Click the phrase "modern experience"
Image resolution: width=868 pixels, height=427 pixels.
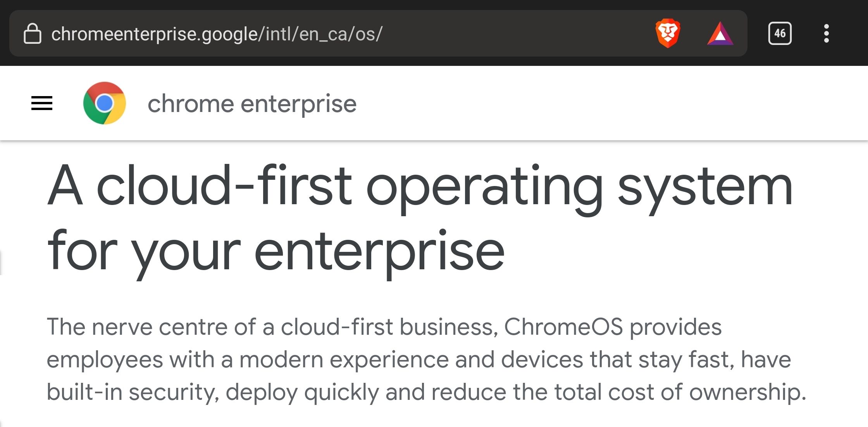(344, 359)
